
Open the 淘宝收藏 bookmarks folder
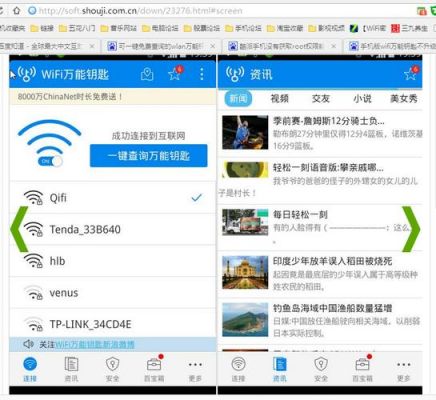[285, 28]
